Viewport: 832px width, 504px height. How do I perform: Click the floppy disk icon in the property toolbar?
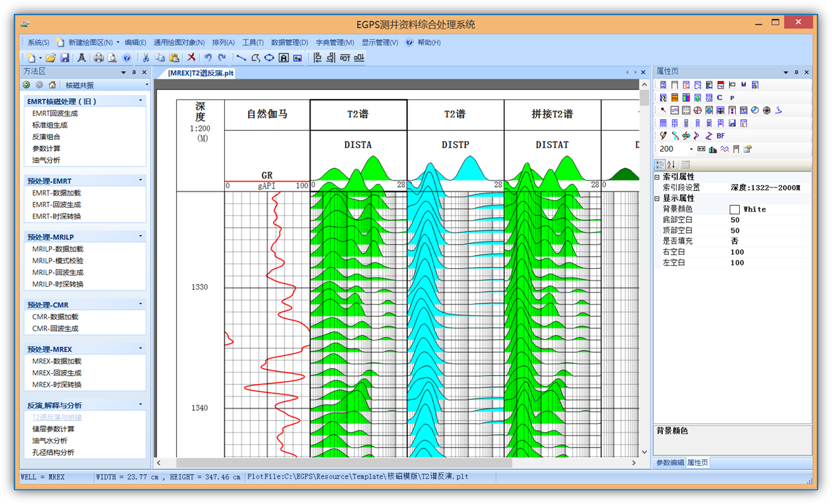pos(732,123)
